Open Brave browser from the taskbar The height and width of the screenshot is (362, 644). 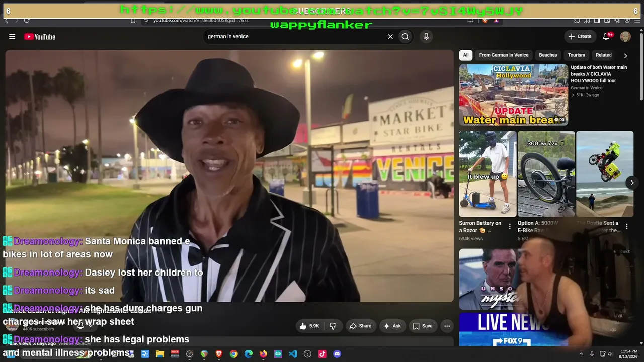(219, 354)
